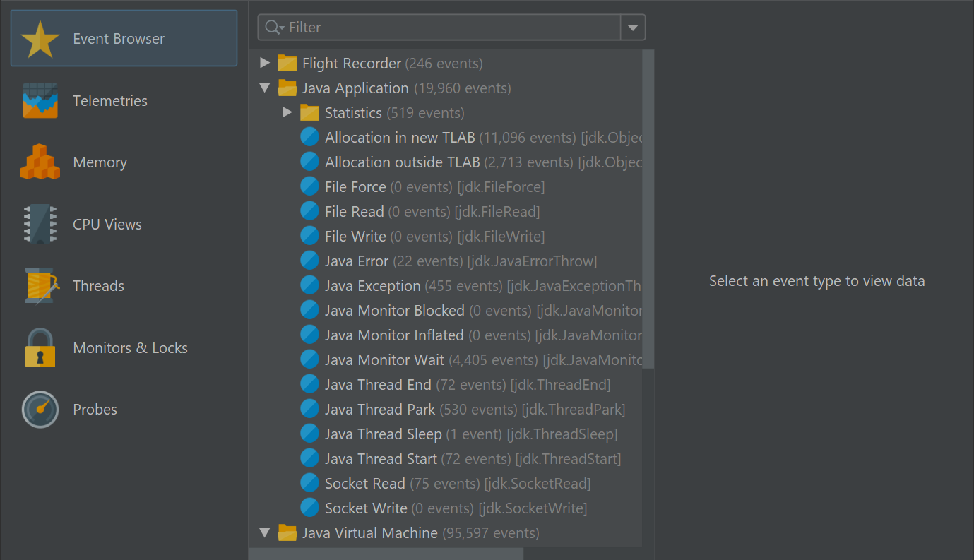Image resolution: width=974 pixels, height=560 pixels.
Task: Select the 'Java Thread Start' label
Action: click(381, 459)
